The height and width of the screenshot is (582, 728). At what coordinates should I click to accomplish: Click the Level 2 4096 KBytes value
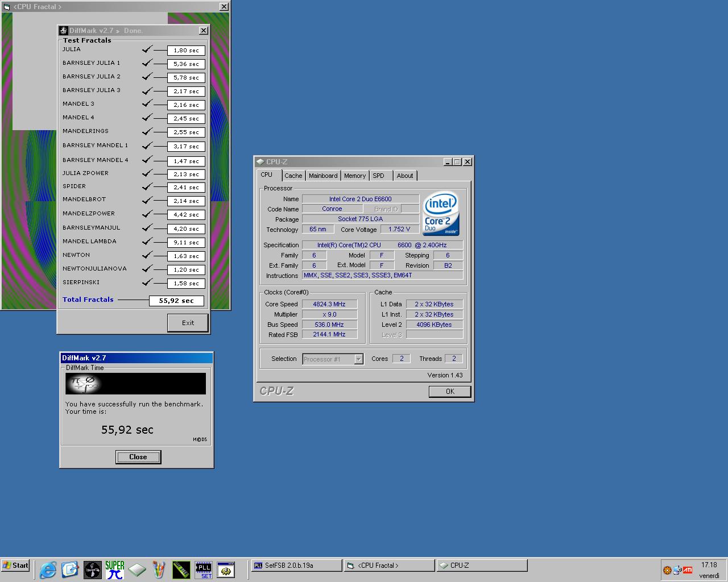coord(434,325)
